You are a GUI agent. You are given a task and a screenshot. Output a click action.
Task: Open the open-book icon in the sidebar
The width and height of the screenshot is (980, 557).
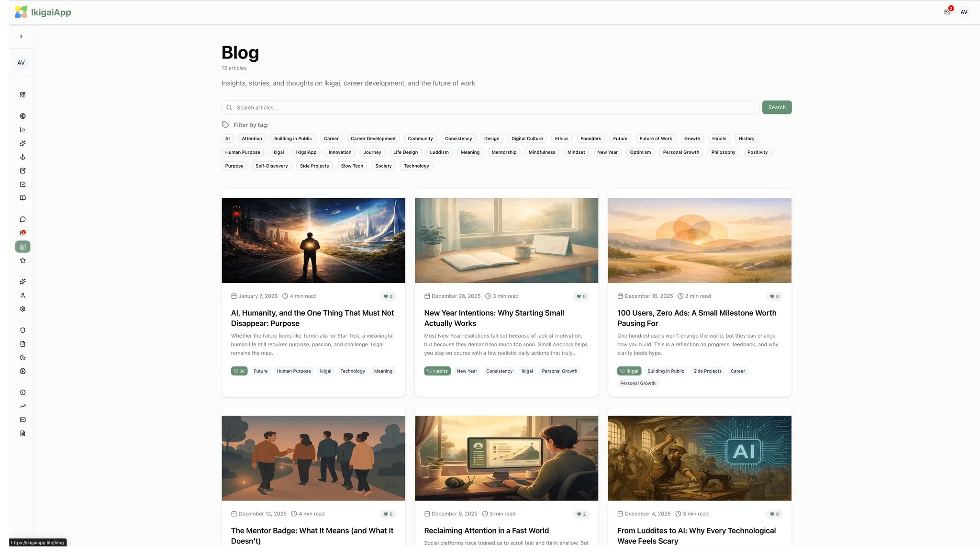tap(22, 198)
